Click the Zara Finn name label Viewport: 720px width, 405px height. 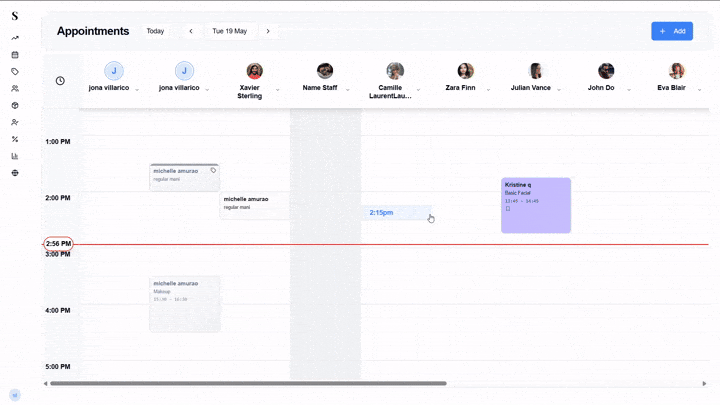point(460,88)
